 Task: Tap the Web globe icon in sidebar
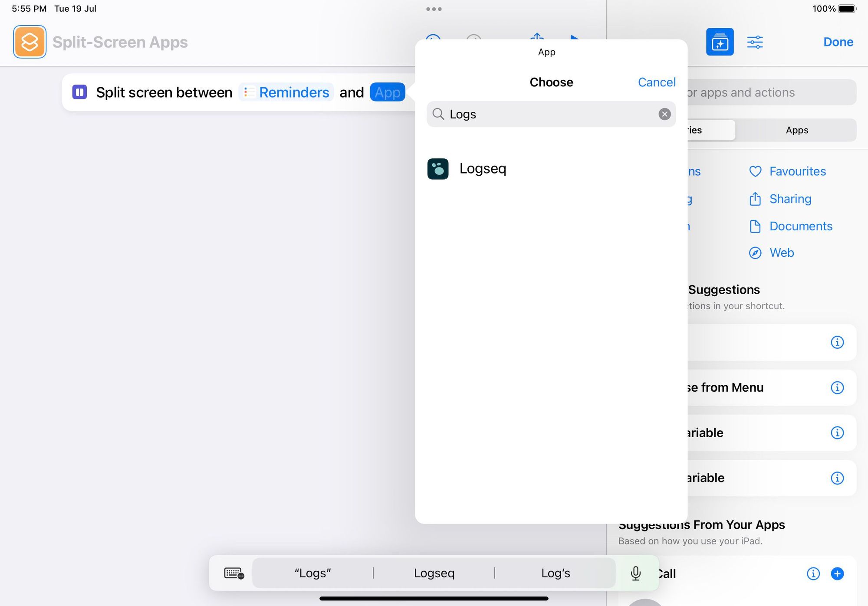point(755,252)
